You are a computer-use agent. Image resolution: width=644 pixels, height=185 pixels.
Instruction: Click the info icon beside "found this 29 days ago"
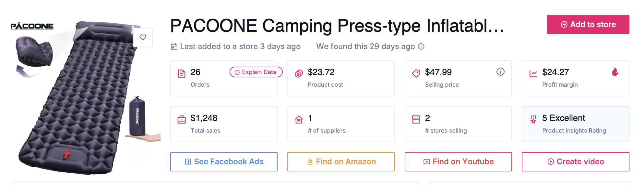tap(421, 47)
